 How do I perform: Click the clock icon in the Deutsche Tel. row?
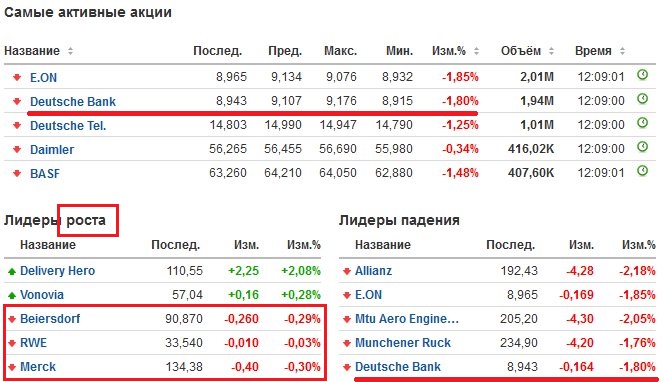click(643, 123)
